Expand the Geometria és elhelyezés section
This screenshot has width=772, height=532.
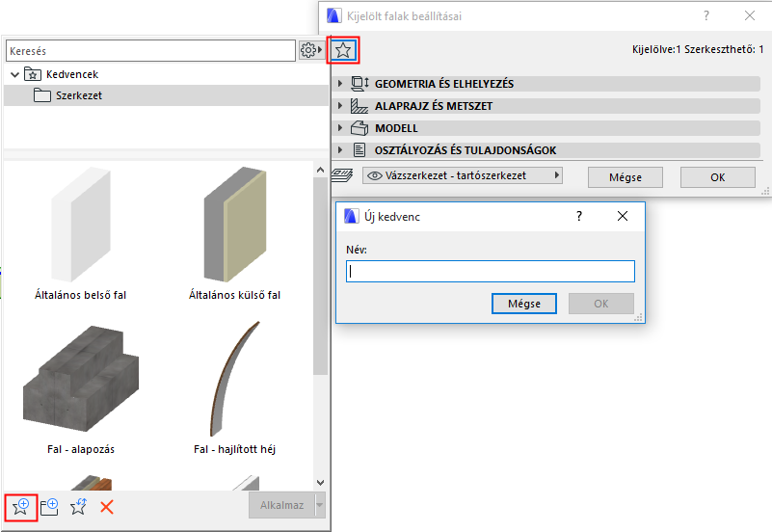(339, 84)
